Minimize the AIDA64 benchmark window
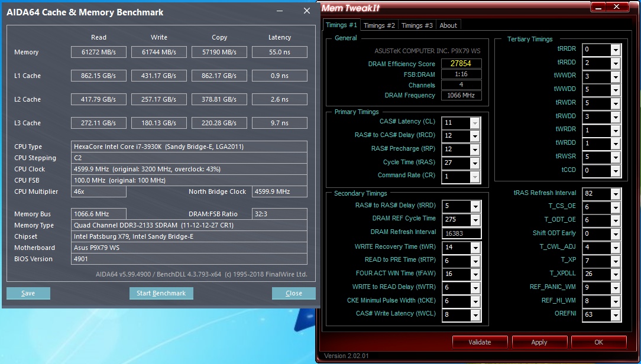The width and height of the screenshot is (641, 364). [x=280, y=11]
